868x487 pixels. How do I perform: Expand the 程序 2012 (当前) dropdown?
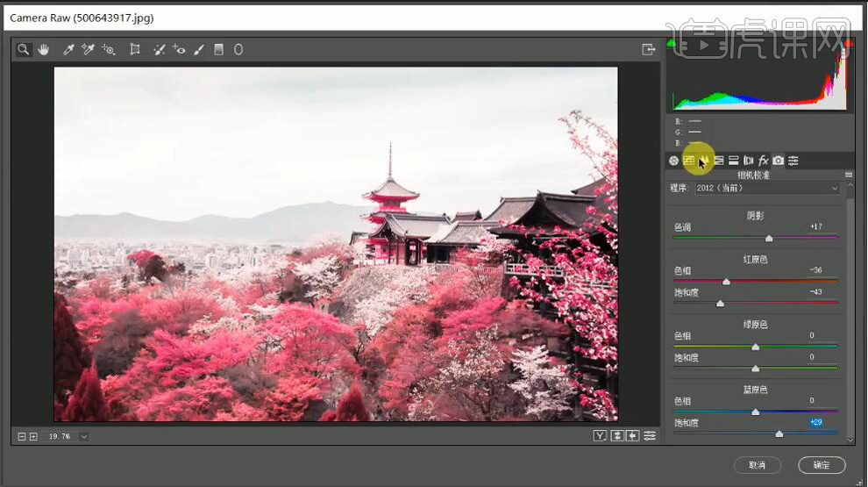[x=767, y=189]
